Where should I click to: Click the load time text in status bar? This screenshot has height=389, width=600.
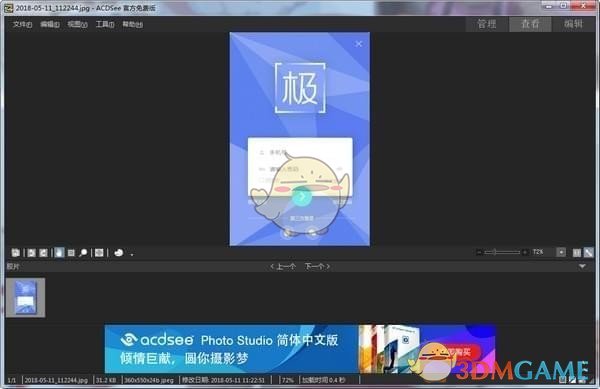pos(324,380)
